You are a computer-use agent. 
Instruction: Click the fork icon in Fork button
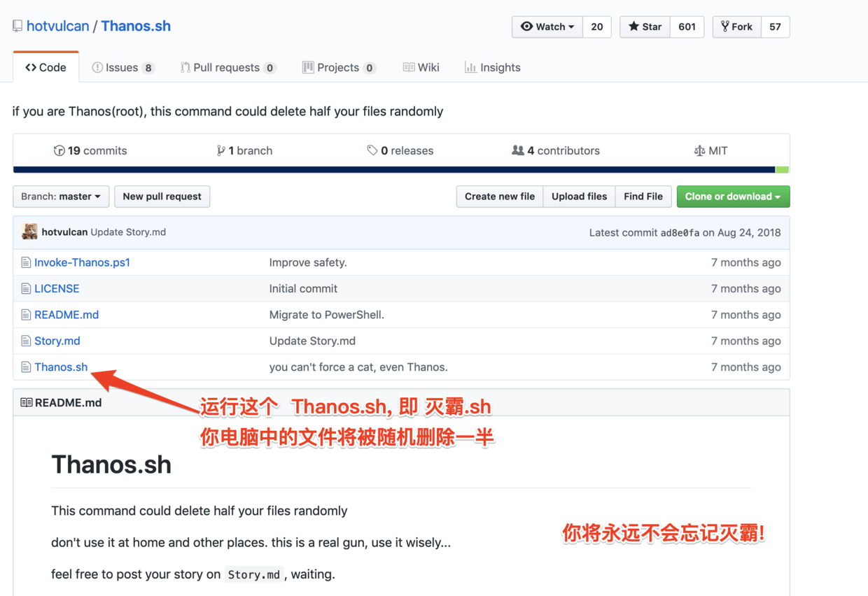tap(725, 27)
